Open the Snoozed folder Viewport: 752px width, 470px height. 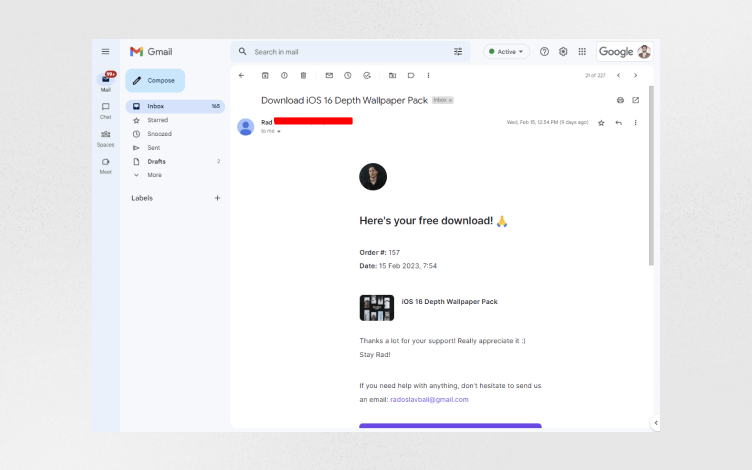pyautogui.click(x=175, y=134)
